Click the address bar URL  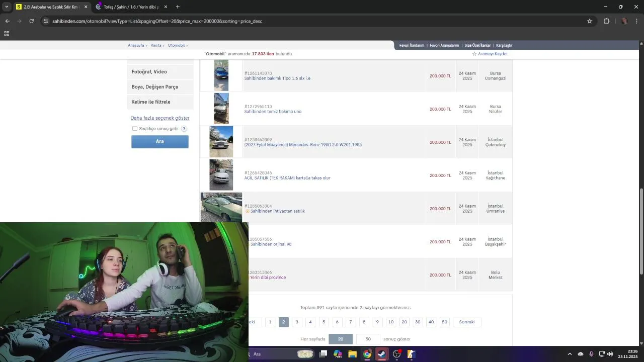(157, 21)
